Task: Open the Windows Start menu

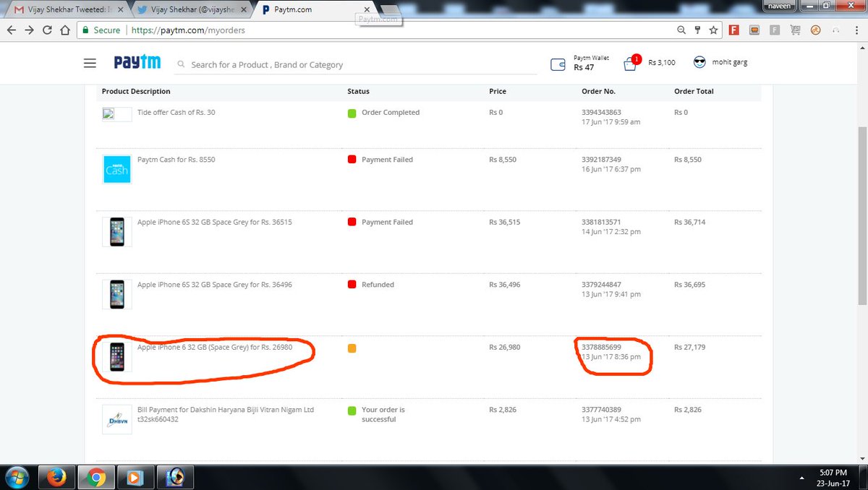Action: click(16, 477)
